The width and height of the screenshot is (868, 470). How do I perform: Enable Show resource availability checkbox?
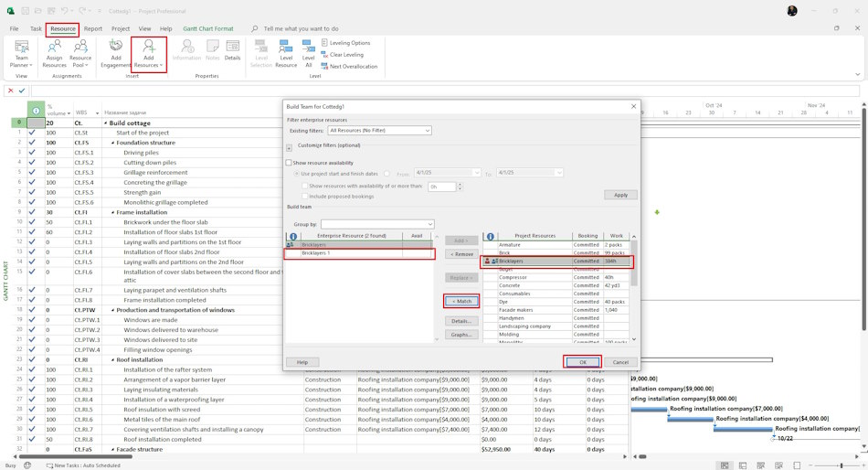tap(289, 163)
